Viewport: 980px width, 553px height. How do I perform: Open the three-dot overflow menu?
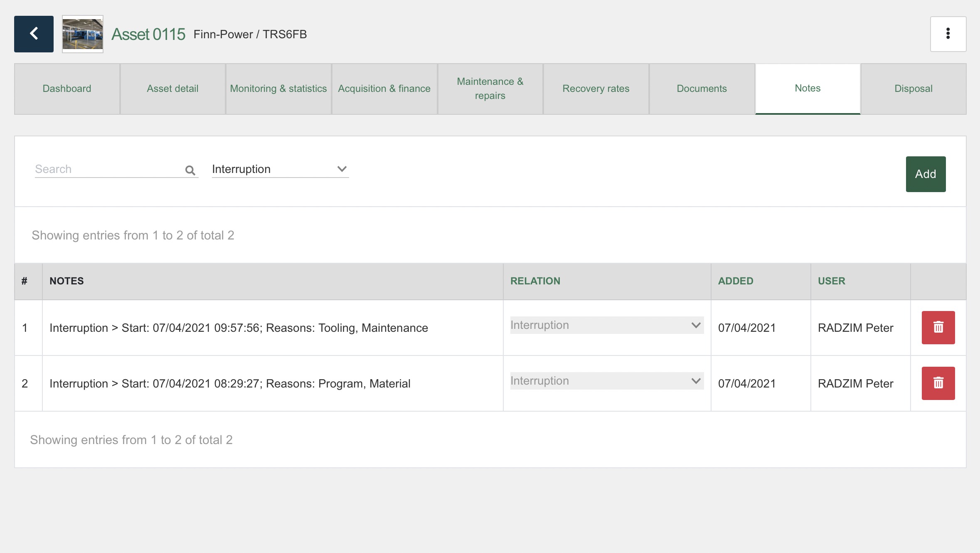click(948, 34)
